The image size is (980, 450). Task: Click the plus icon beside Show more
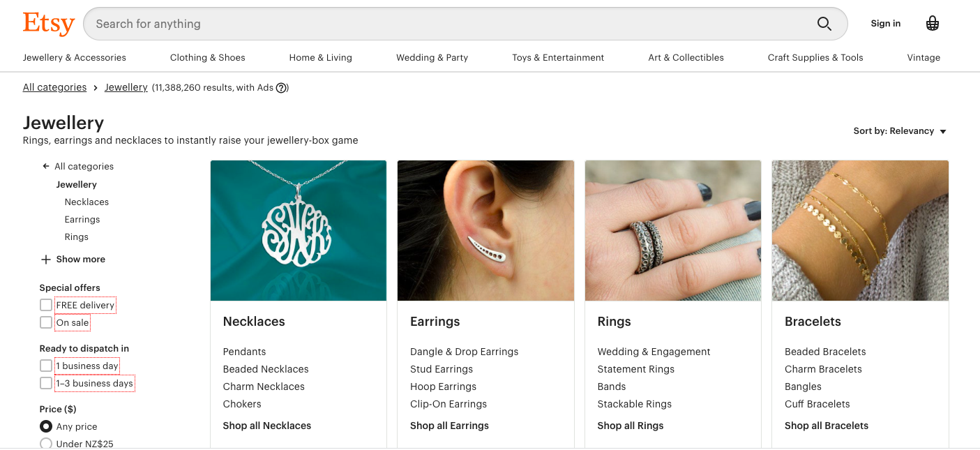click(x=46, y=260)
